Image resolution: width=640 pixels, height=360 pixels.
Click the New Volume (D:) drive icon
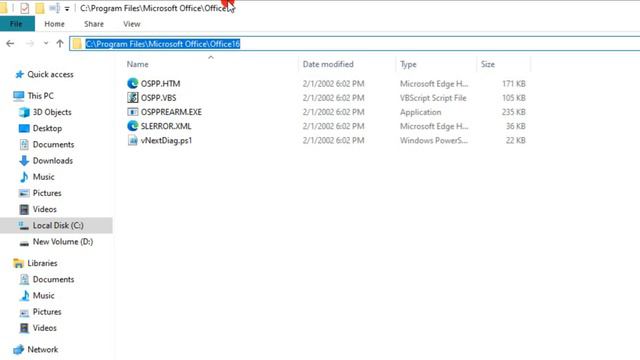(24, 242)
